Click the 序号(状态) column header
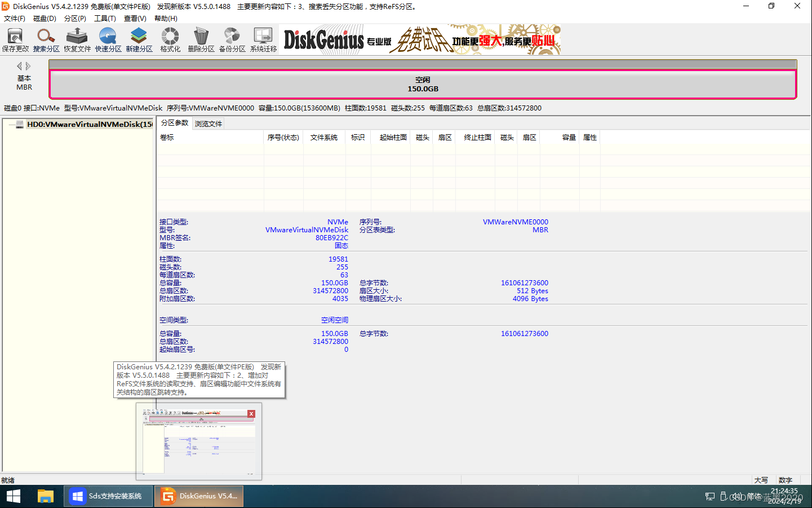812x508 pixels. click(x=283, y=138)
